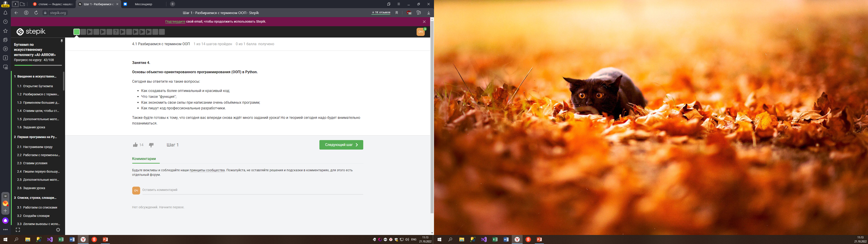
Task: Open the ad blocker shield showing 17
Action: coord(409,13)
